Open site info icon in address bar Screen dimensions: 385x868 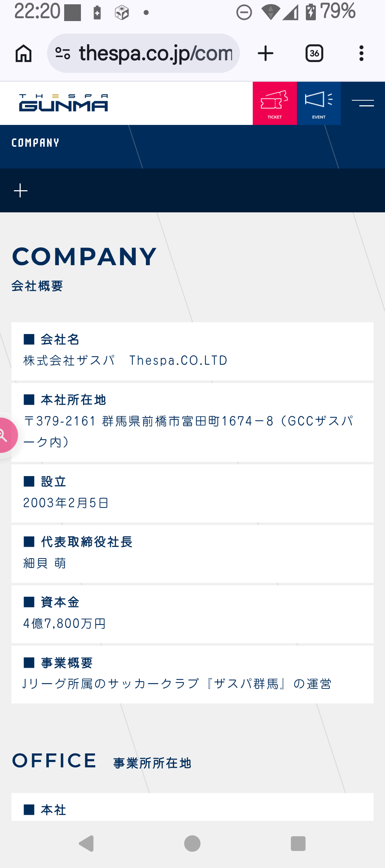click(63, 54)
